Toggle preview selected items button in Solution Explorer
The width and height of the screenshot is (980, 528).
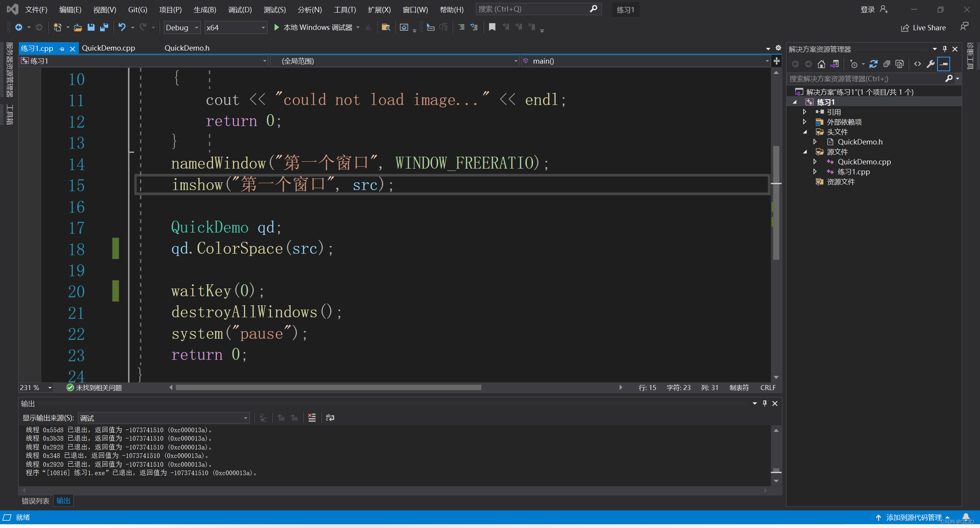(944, 64)
